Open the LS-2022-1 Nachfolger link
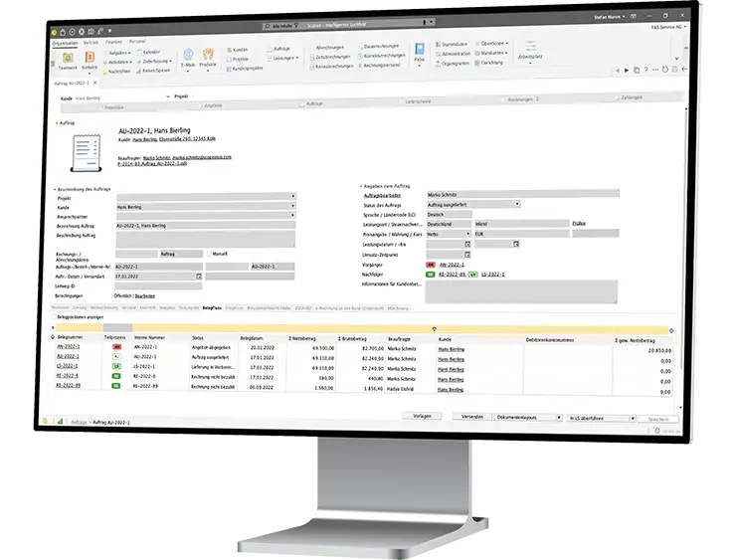The width and height of the screenshot is (736, 560). 493,275
